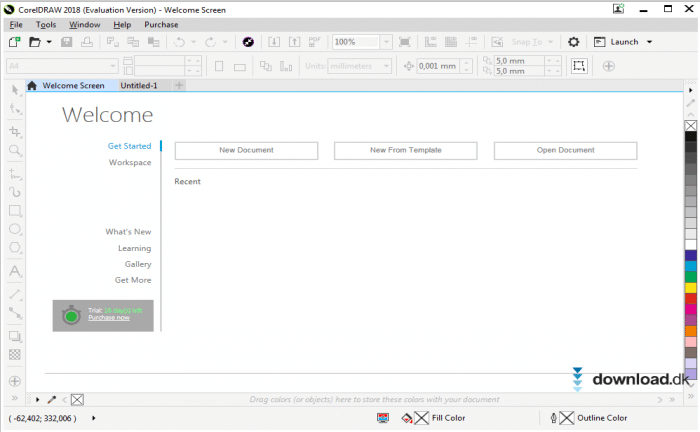Screen dimensions: 700x432
Task: Select the Shape tool
Action: tap(15, 108)
